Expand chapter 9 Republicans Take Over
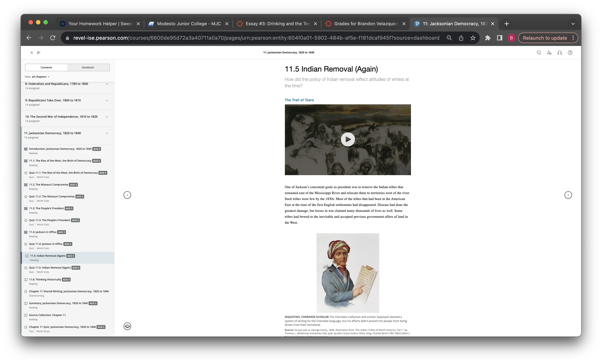Screen dimensions: 602x364 107,100
